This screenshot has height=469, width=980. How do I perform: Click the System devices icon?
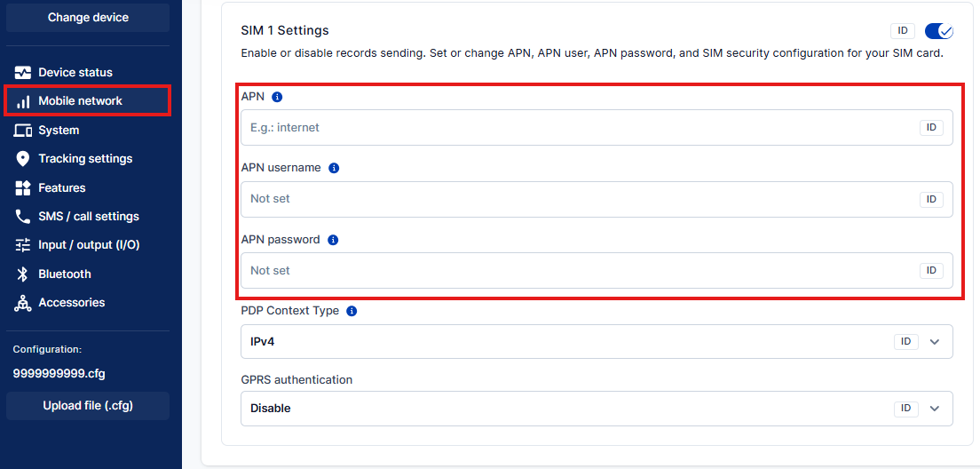23,131
